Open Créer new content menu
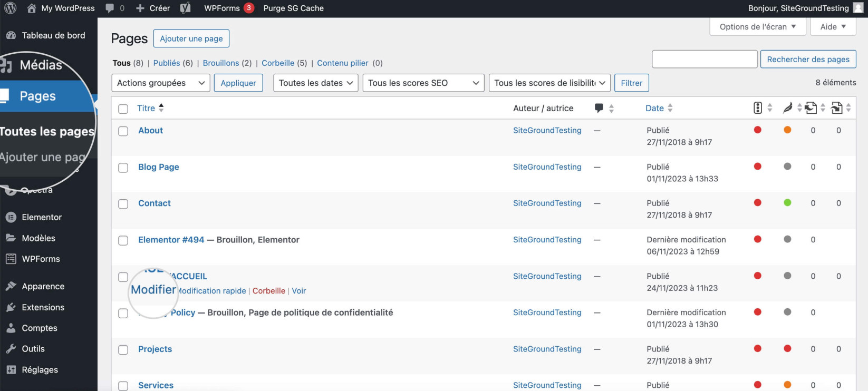 click(x=153, y=8)
